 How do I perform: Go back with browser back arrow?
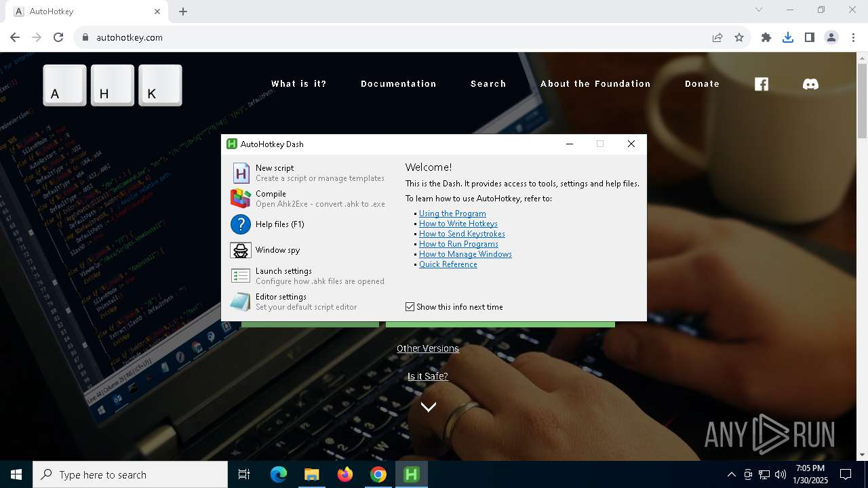coord(15,37)
